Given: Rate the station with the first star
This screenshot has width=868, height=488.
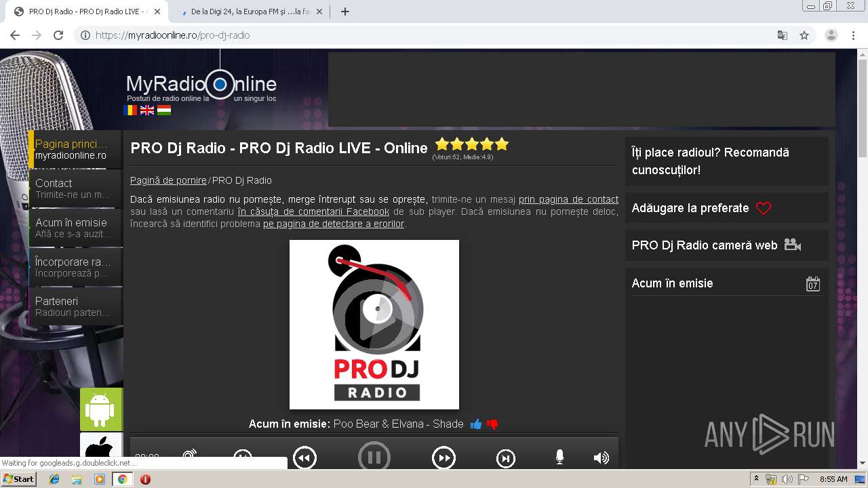Looking at the screenshot, I should pos(442,144).
